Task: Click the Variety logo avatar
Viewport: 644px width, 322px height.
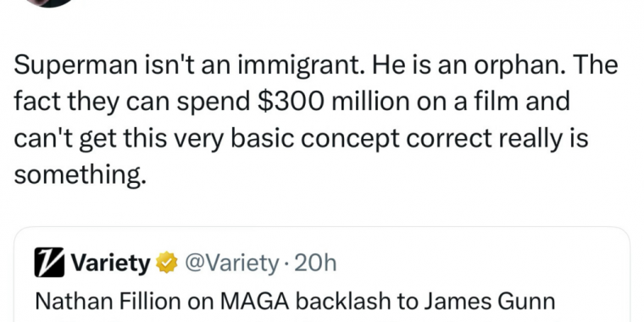Action: [x=49, y=262]
